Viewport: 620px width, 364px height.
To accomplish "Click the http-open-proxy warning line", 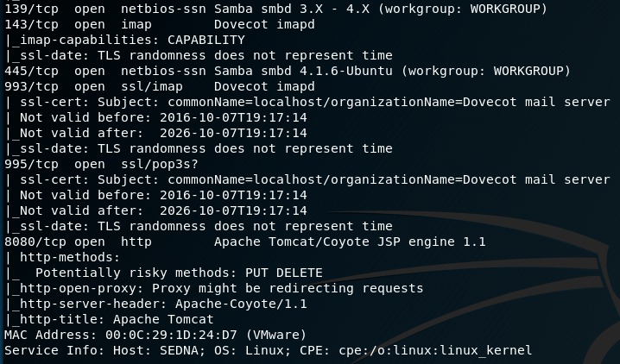I will pyautogui.click(x=214, y=288).
